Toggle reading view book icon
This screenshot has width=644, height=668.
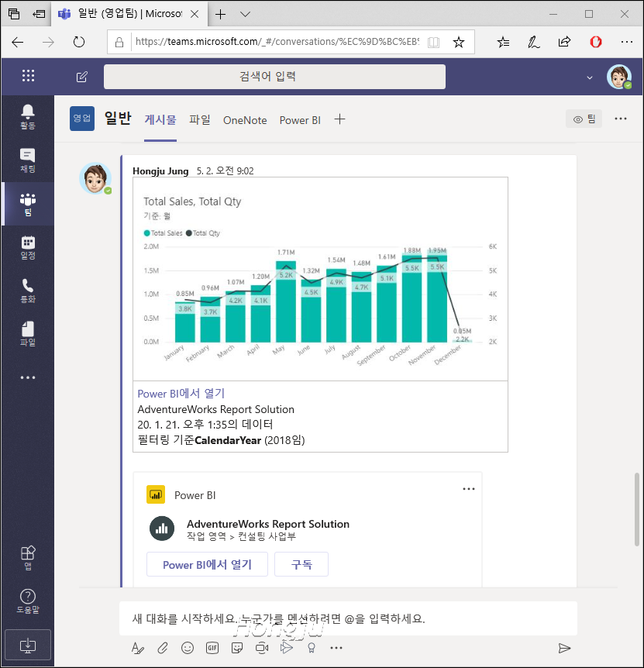tap(433, 42)
